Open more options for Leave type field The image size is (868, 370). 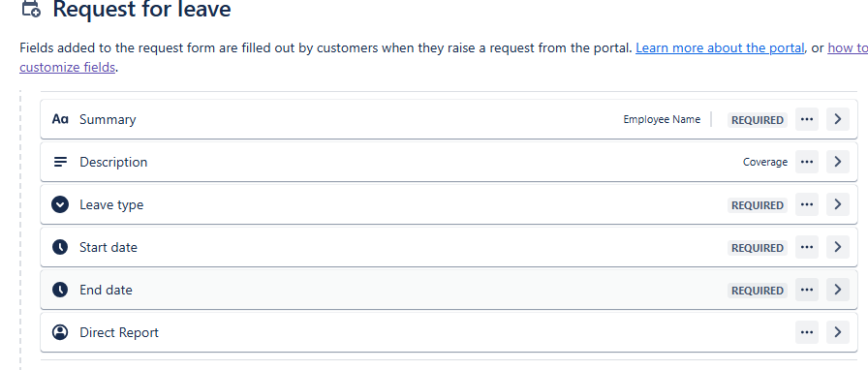(x=807, y=204)
